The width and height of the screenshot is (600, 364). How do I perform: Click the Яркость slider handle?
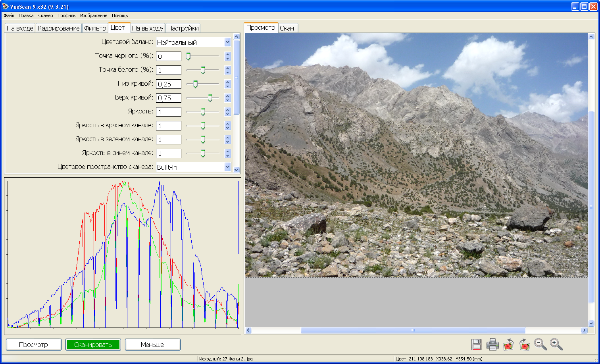pyautogui.click(x=203, y=112)
